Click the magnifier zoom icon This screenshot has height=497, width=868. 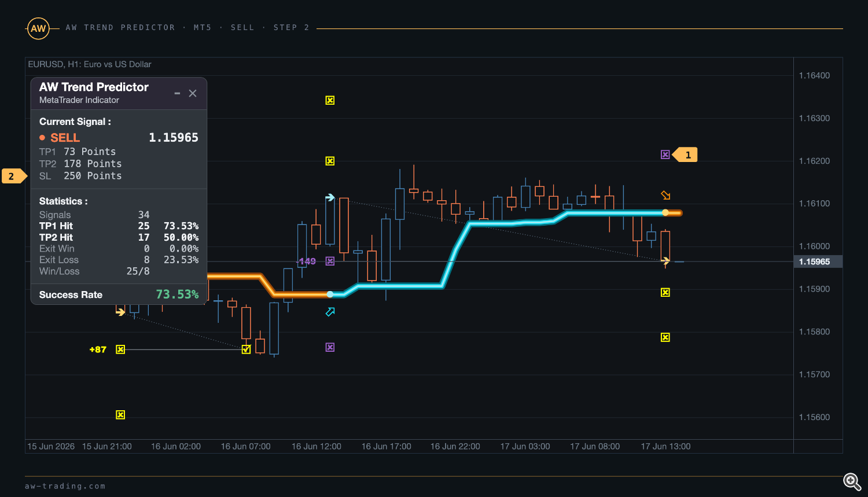click(852, 481)
